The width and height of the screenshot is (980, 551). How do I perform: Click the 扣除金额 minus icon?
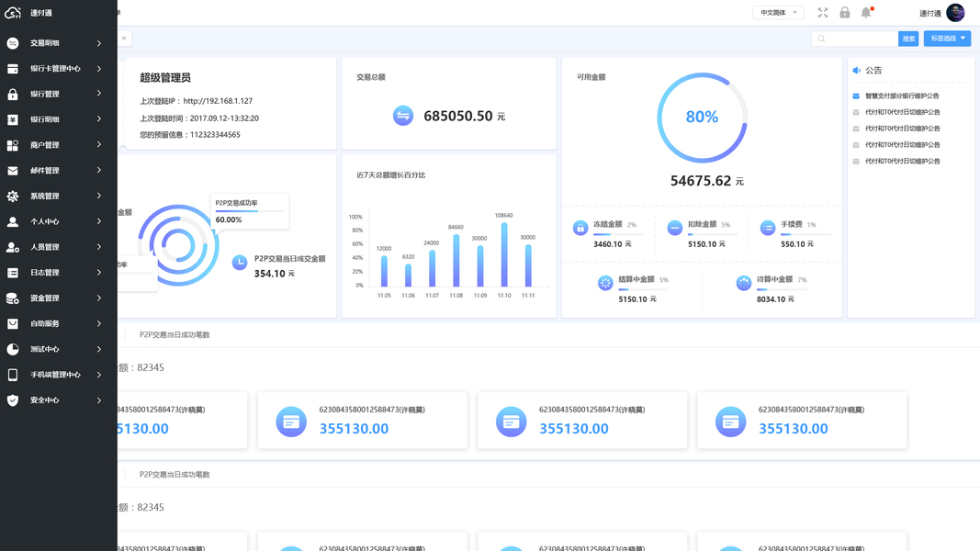(x=674, y=228)
